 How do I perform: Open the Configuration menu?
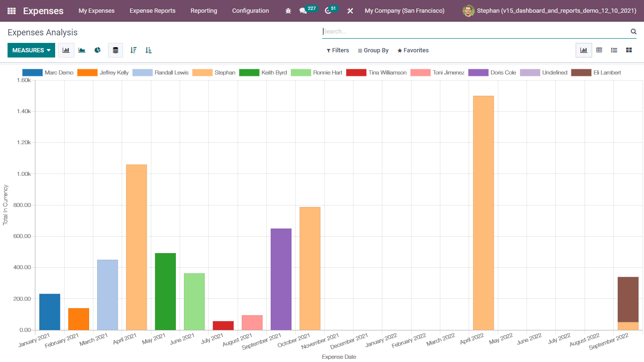click(250, 10)
